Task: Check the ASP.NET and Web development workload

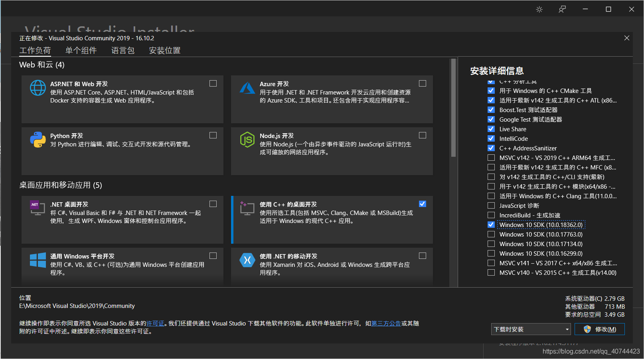Action: (x=213, y=83)
